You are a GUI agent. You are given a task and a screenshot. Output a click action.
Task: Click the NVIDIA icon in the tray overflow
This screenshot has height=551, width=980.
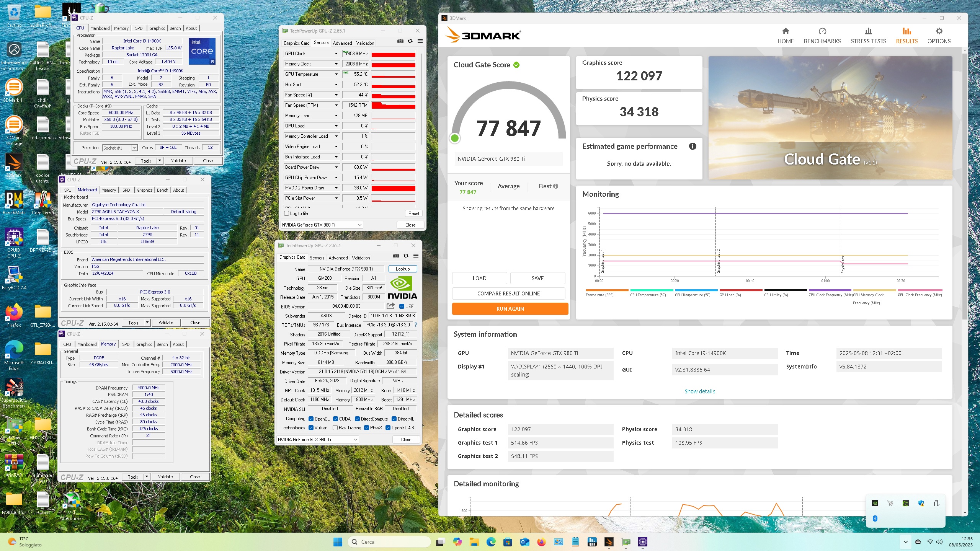[x=875, y=503]
